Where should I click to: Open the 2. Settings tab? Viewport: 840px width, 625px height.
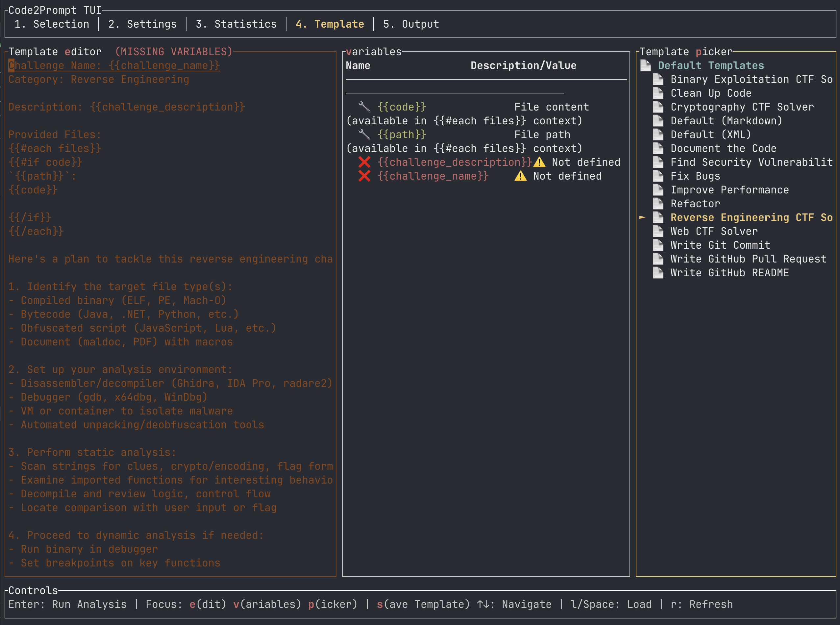click(142, 24)
